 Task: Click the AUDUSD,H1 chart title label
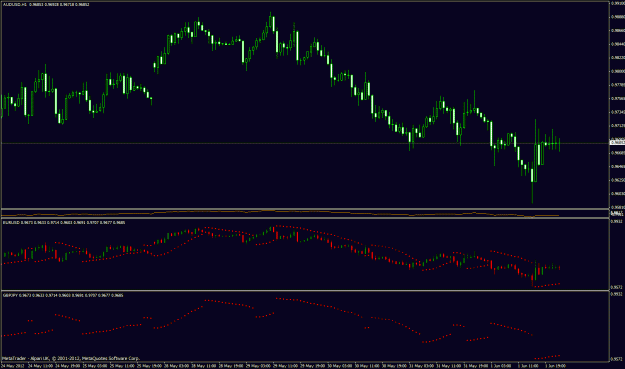click(46, 4)
